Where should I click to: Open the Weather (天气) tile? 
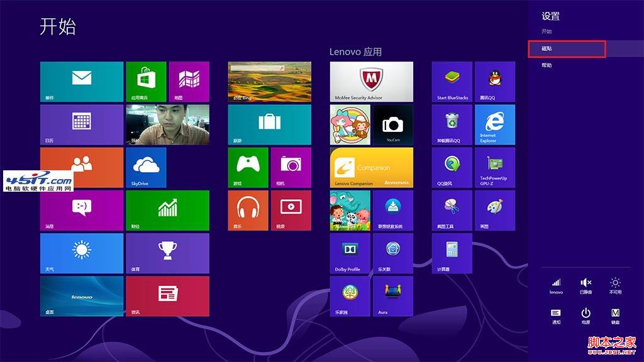click(82, 253)
